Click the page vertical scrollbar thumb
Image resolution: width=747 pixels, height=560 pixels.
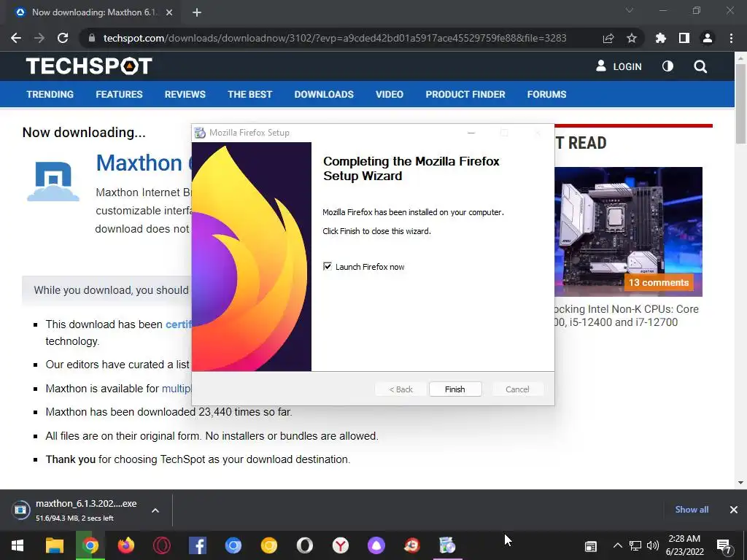(740, 102)
